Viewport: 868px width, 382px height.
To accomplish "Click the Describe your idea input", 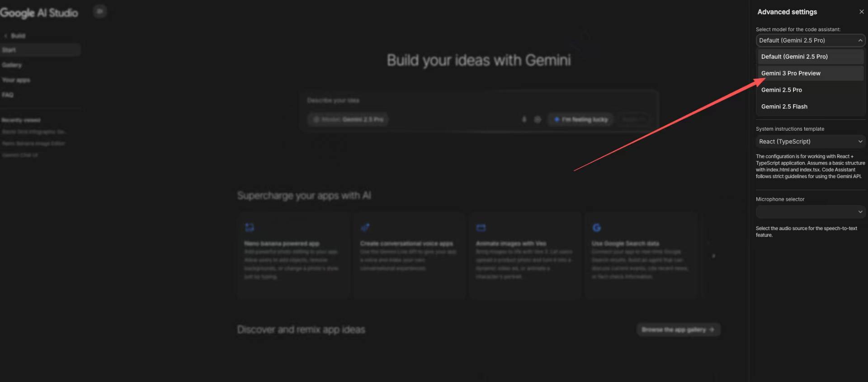I will pos(478,100).
